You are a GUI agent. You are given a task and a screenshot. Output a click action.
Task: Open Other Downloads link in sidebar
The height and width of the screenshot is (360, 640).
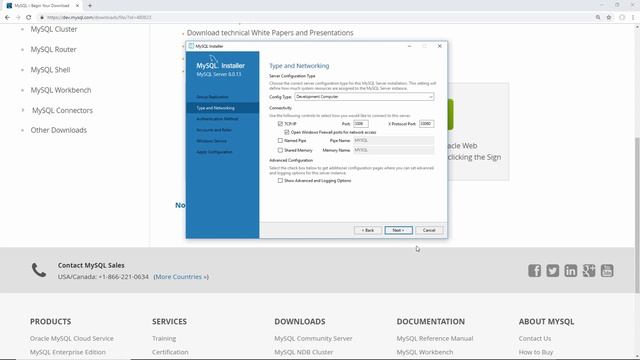pyautogui.click(x=59, y=130)
